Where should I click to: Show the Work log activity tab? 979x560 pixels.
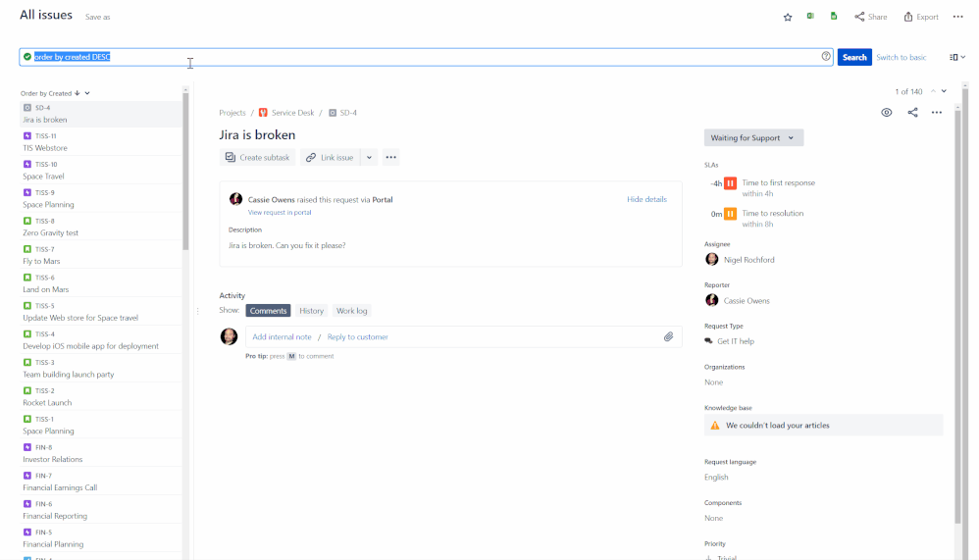(x=351, y=311)
